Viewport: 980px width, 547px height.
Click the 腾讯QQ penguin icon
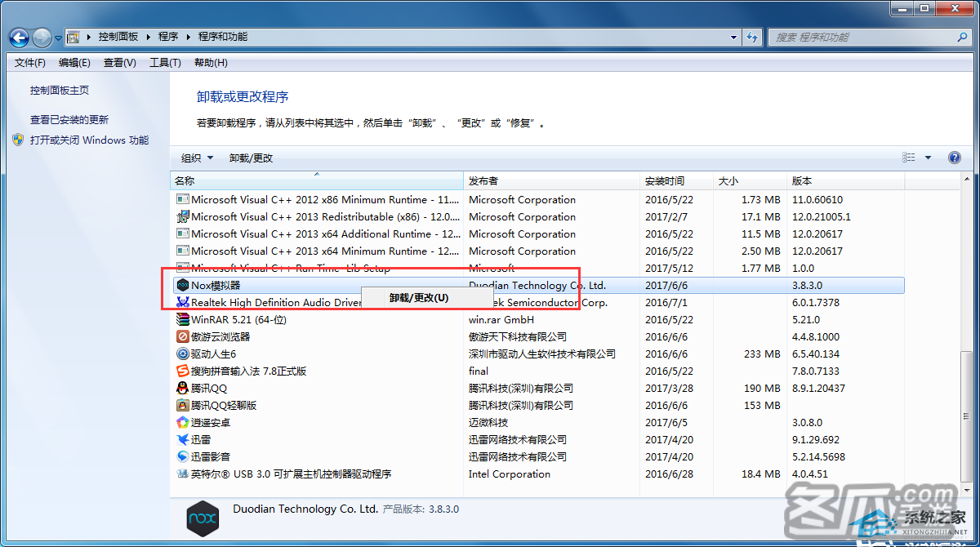[182, 389]
